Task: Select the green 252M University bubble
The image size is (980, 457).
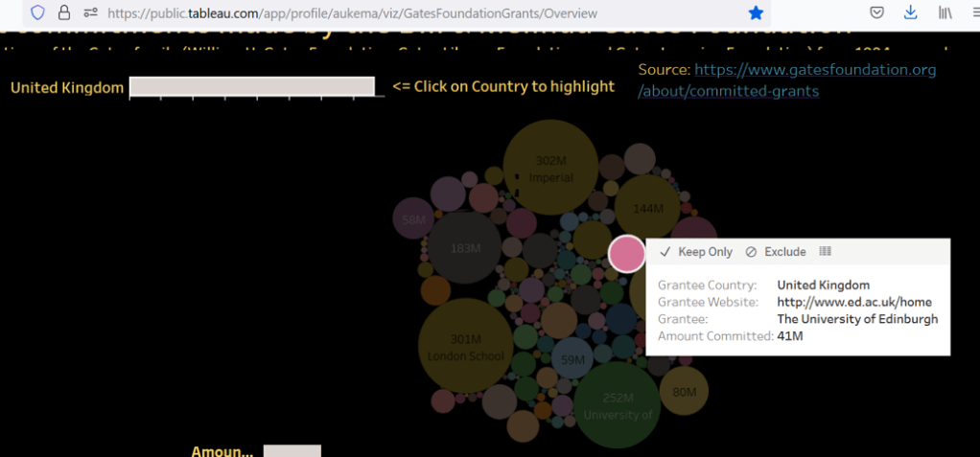Action: (x=617, y=404)
